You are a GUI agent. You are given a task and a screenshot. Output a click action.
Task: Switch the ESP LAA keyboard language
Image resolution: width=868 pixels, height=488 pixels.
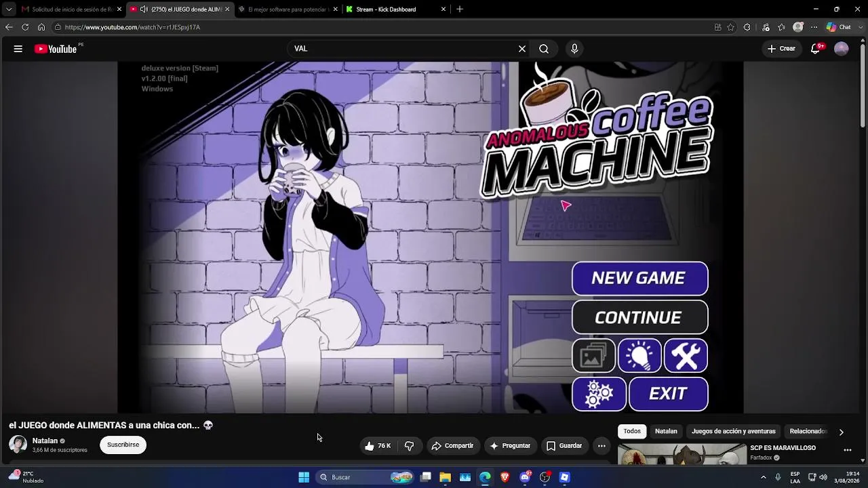pyautogui.click(x=795, y=477)
